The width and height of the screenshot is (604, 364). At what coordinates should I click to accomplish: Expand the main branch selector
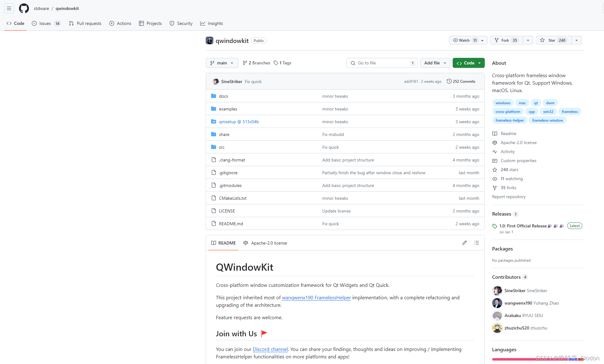(222, 63)
